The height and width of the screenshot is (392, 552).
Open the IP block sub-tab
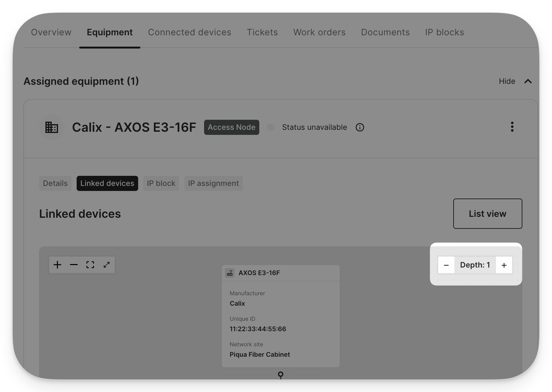[161, 183]
